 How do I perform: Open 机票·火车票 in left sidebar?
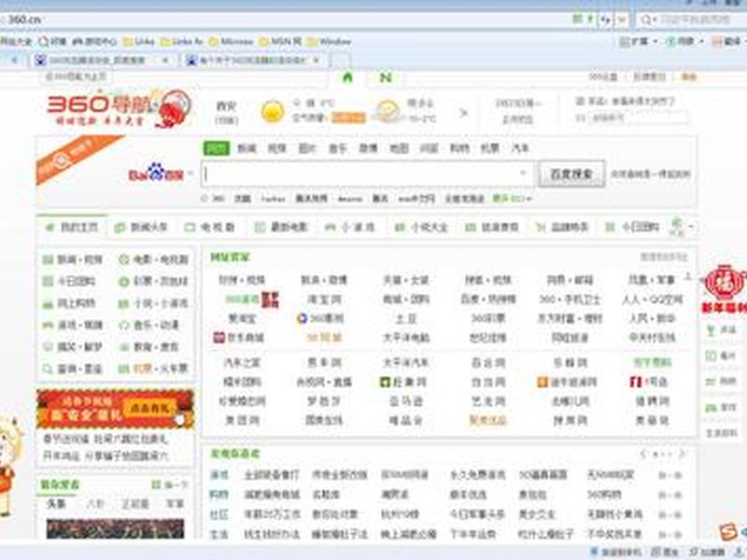click(153, 369)
